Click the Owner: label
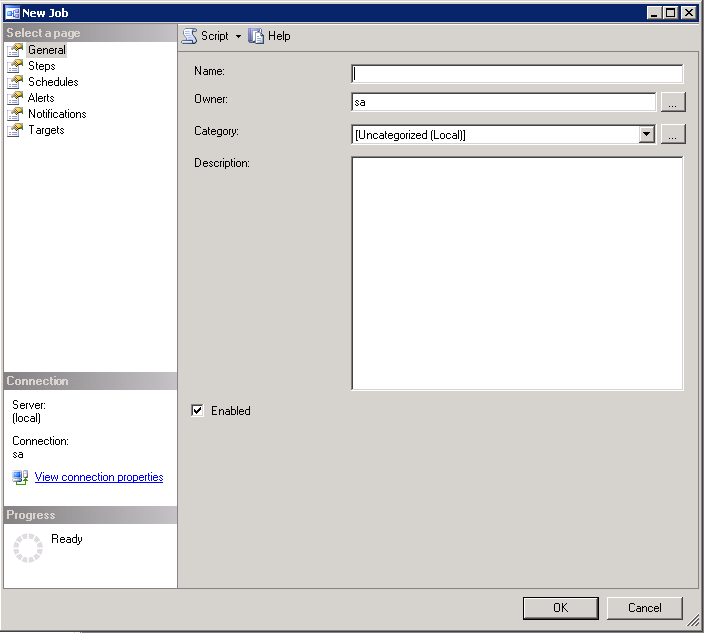 (211, 99)
